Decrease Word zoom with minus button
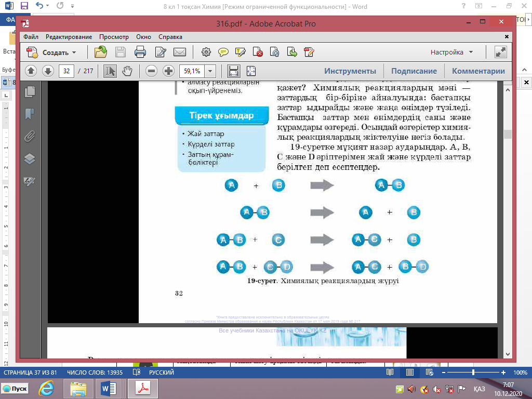The width and height of the screenshot is (532, 399). 444,372
